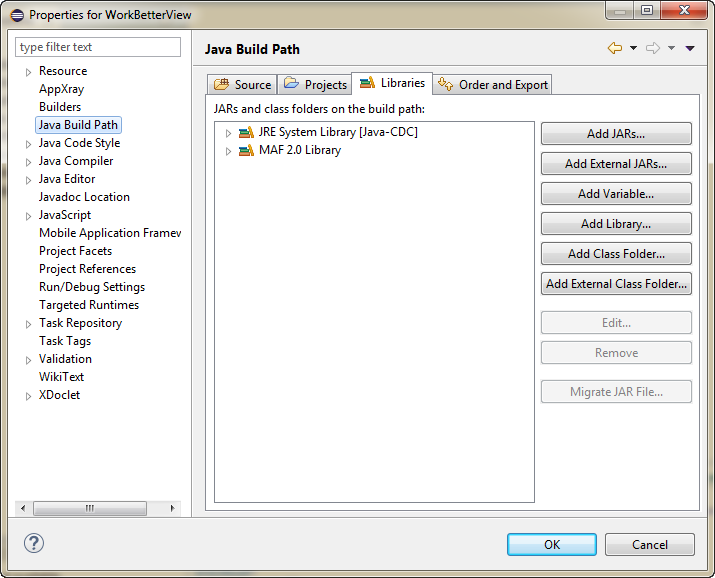Click the yellow back navigation arrow
Image resolution: width=715 pixels, height=578 pixels.
[615, 48]
